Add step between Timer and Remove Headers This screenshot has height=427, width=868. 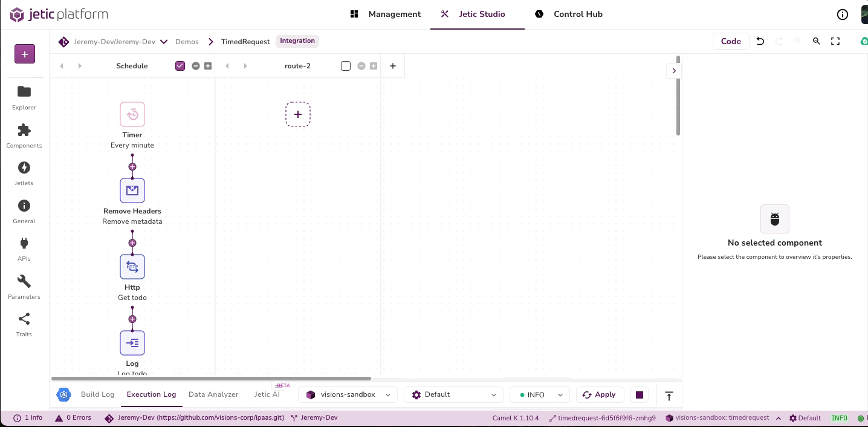pyautogui.click(x=132, y=166)
